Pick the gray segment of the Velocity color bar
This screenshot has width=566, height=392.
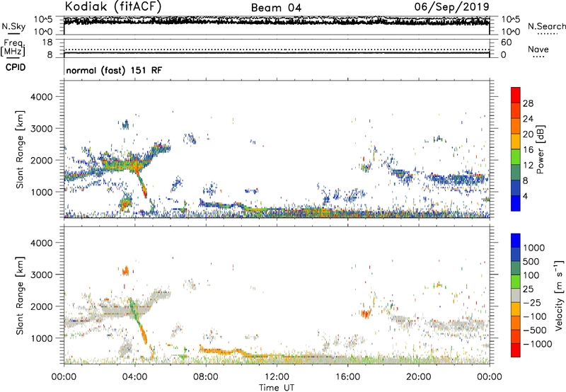coord(516,296)
